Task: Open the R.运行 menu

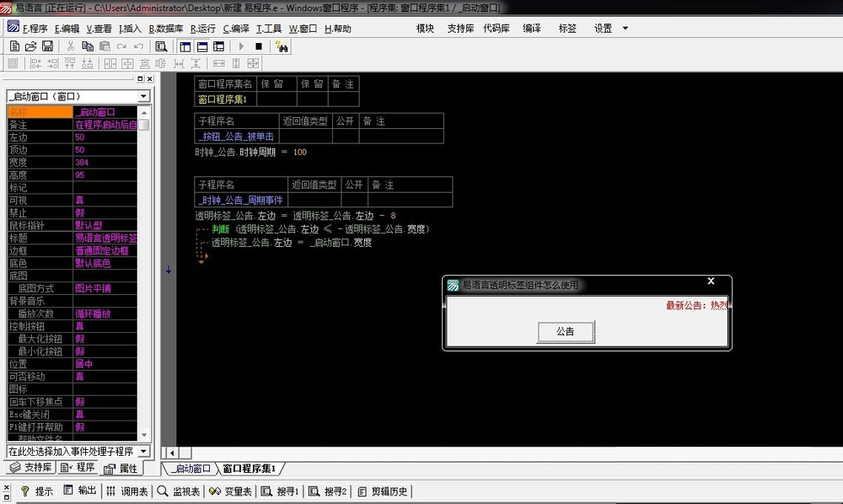Action: click(x=202, y=29)
